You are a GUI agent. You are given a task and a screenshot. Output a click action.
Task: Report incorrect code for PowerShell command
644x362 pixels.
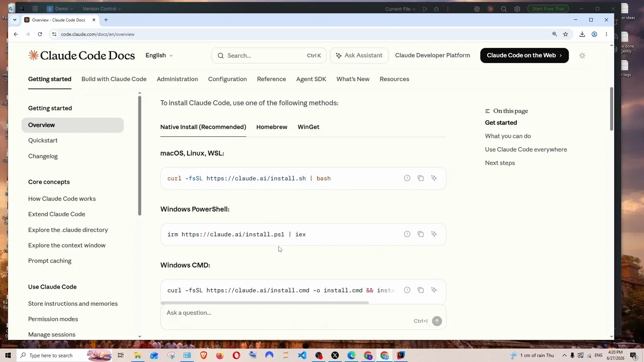tap(407, 234)
